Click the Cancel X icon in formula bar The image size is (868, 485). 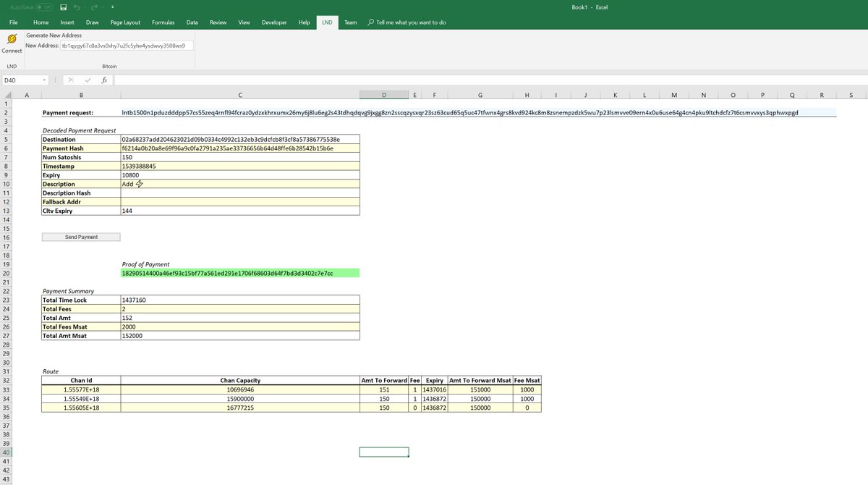point(71,80)
